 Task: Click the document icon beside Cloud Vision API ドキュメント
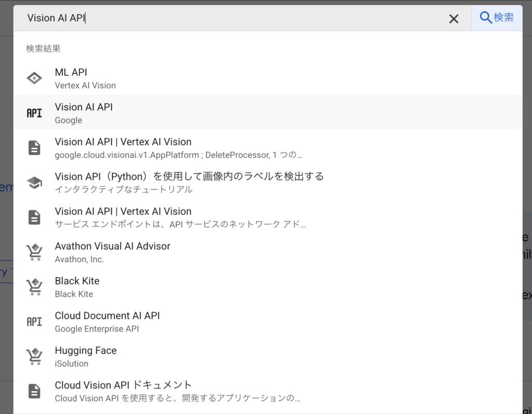34,391
